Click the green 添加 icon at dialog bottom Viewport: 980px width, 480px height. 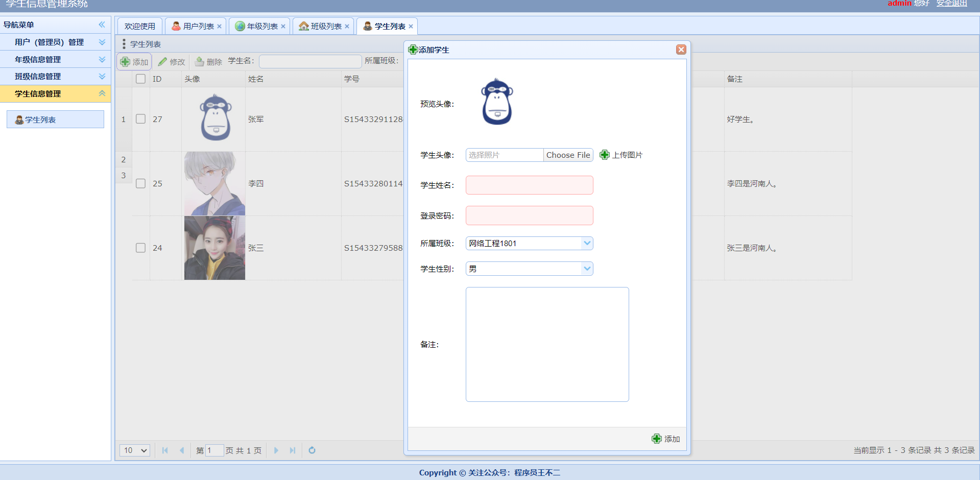(657, 439)
